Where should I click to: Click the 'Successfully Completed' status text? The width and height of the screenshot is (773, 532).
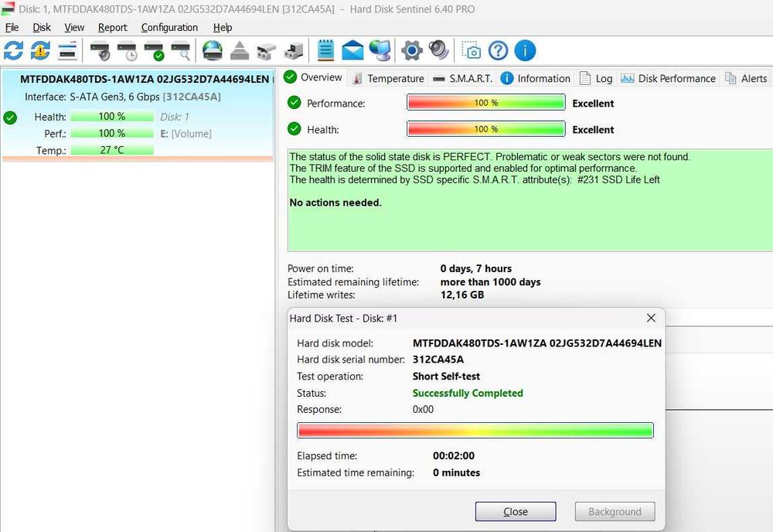tap(468, 393)
